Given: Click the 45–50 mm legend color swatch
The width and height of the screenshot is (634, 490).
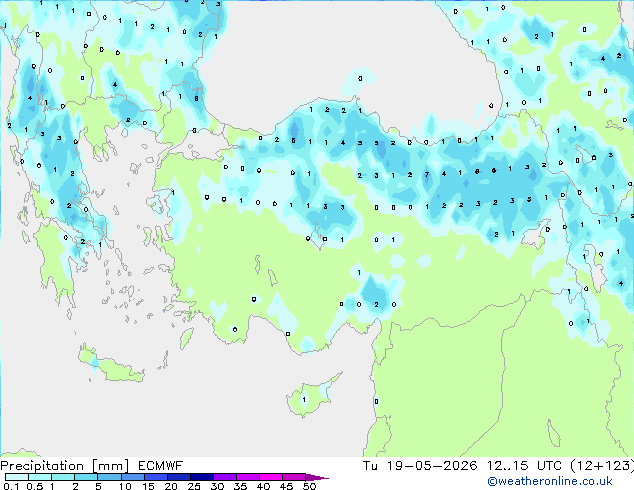Looking at the screenshot, I should coord(294,477).
